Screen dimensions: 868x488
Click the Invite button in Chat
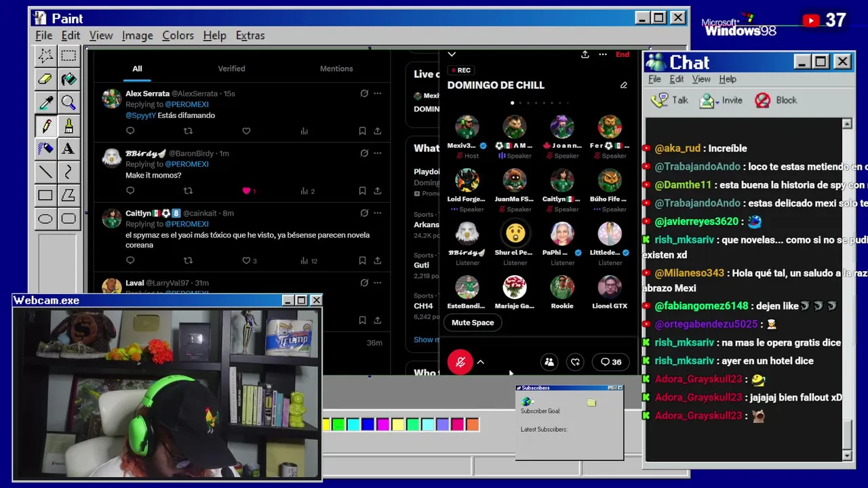coord(721,100)
